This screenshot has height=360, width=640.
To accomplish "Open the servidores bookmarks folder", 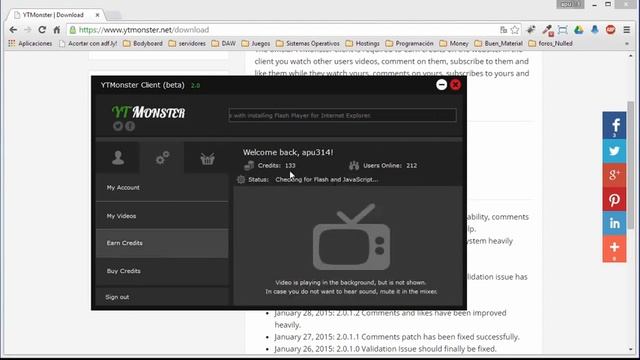I will point(187,43).
